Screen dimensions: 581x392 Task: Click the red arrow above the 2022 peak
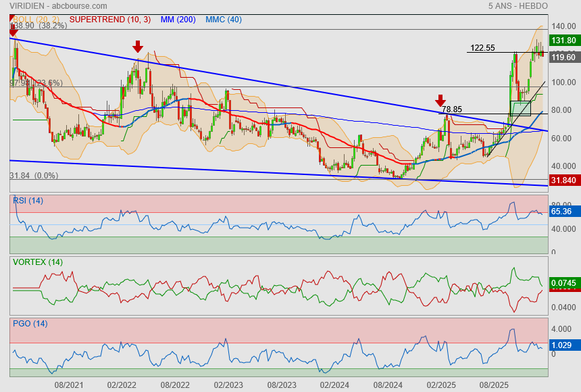click(x=137, y=46)
